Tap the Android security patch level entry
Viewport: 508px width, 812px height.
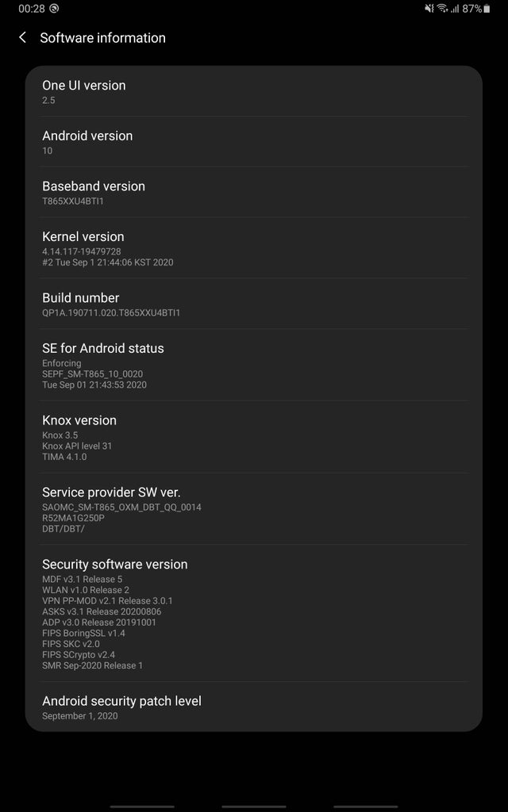click(x=254, y=707)
